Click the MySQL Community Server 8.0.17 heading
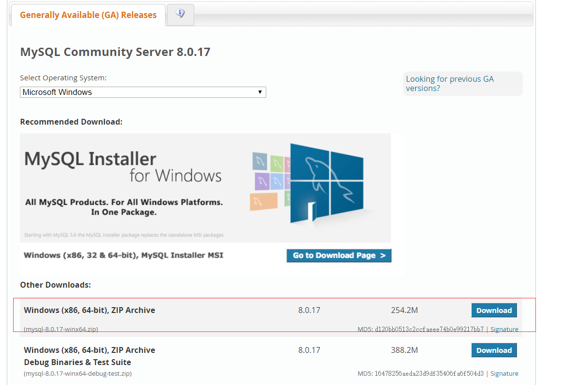588x385 pixels. [115, 52]
